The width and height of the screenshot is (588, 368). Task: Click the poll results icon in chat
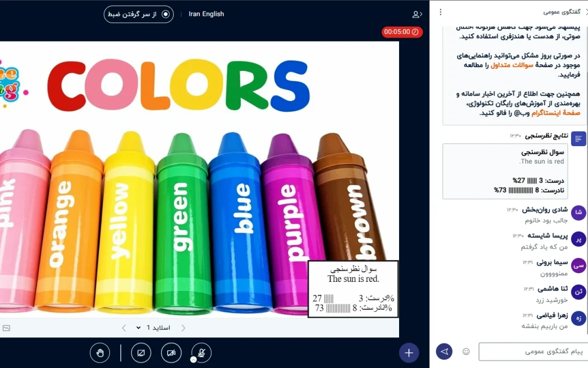coord(578,139)
